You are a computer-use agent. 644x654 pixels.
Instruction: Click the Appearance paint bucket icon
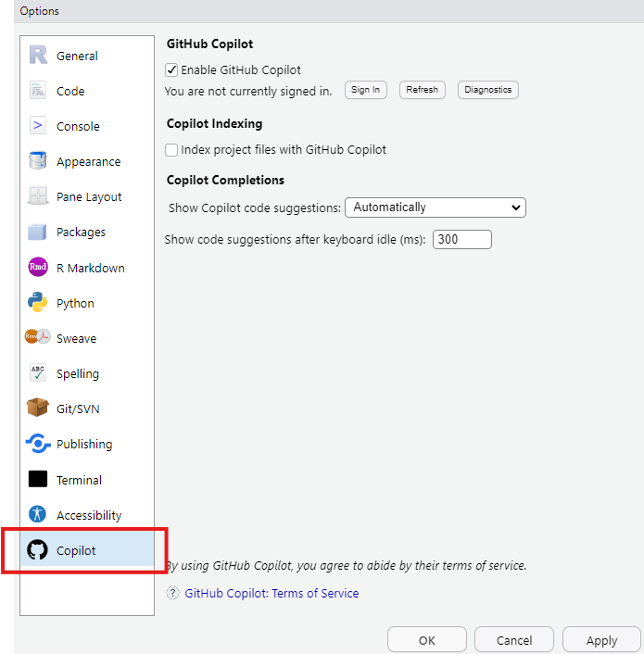pyautogui.click(x=38, y=161)
